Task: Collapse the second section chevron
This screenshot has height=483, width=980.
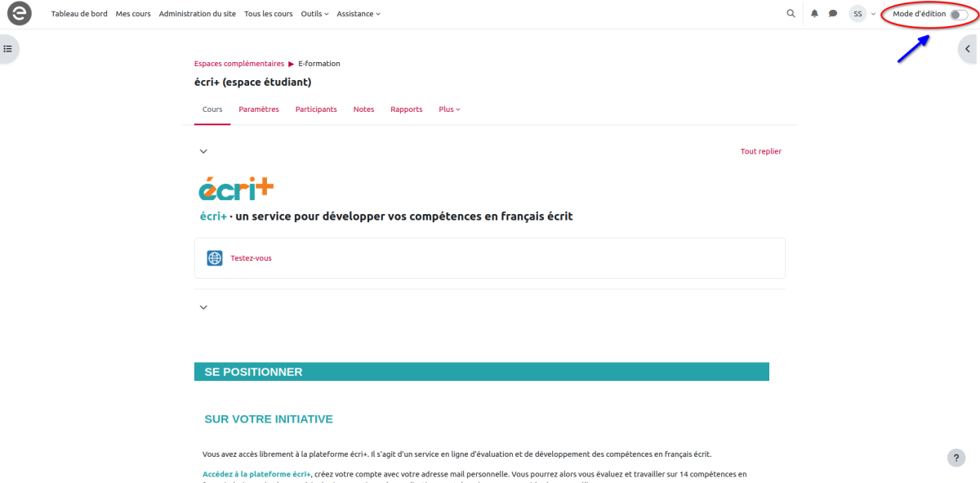Action: [x=203, y=307]
